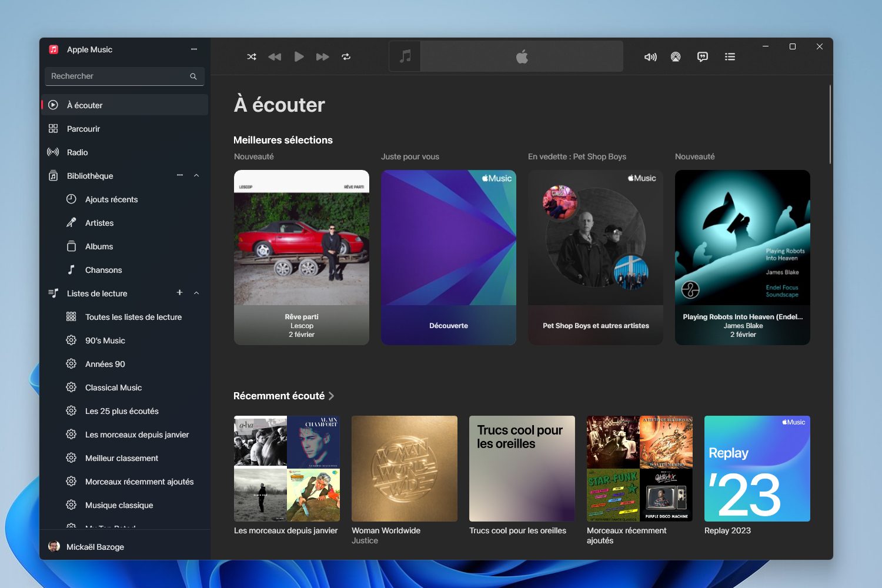
Task: Open Récemment écouté section link
Action: pos(283,396)
